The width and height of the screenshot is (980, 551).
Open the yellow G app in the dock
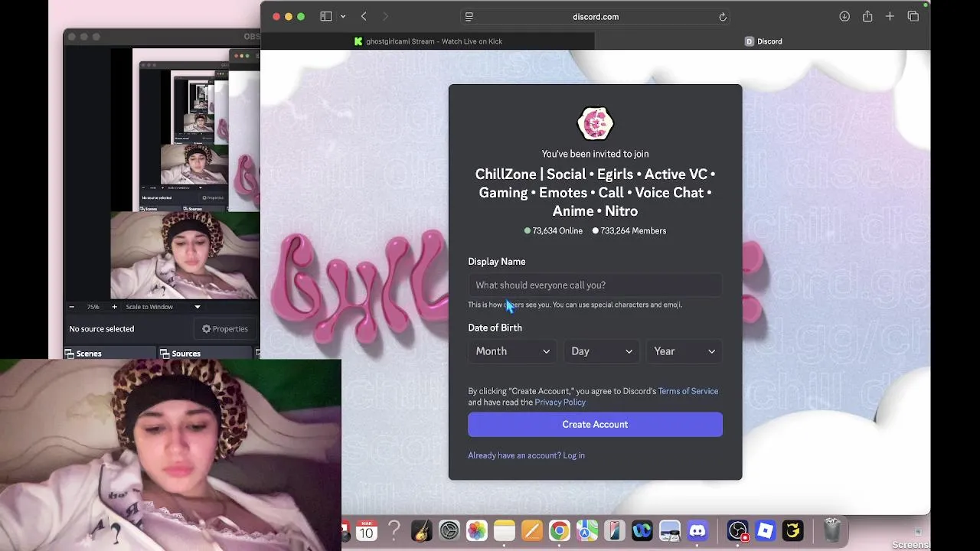(792, 530)
